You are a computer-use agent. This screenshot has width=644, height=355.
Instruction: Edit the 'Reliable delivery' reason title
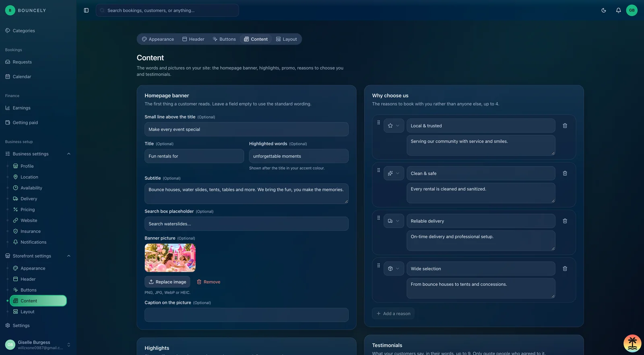pos(481,221)
